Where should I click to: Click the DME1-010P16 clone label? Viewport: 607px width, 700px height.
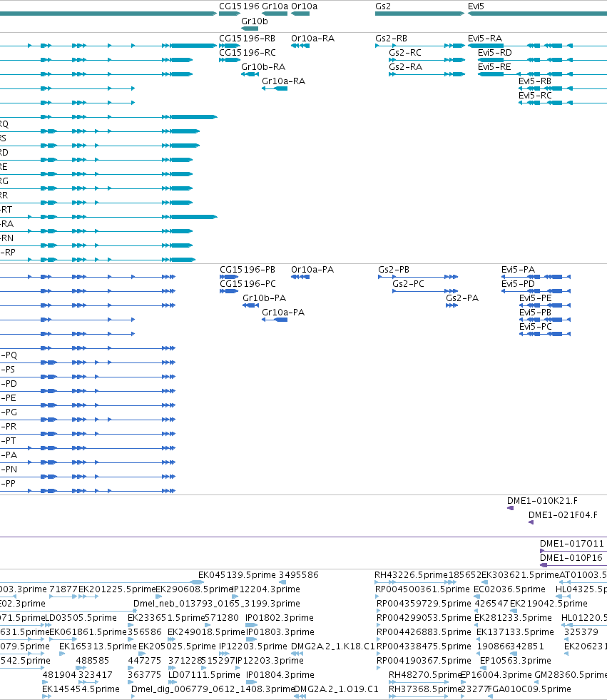pos(571,558)
